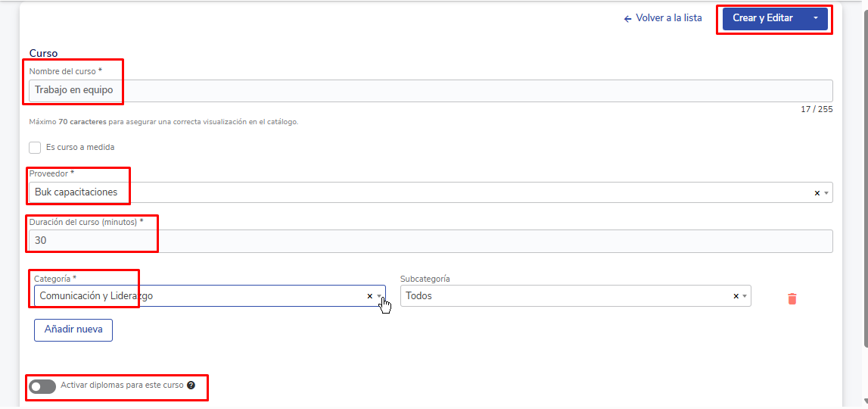This screenshot has height=409, width=868.
Task: Expand the Proveedor dropdown arrow
Action: (826, 193)
